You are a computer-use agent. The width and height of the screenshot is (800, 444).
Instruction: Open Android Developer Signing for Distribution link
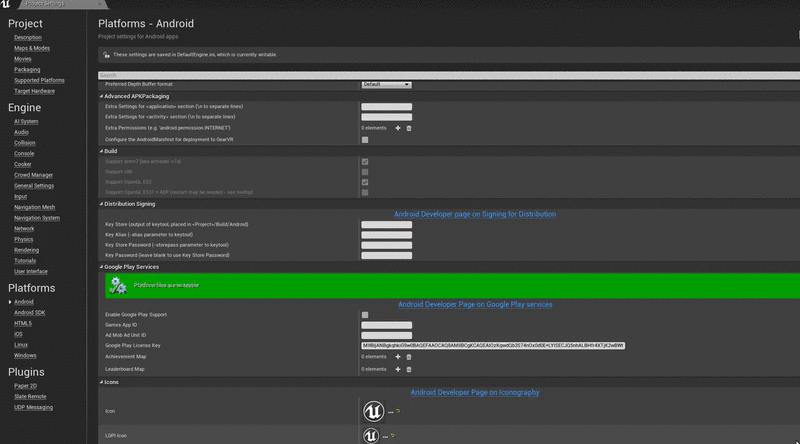tap(475, 214)
